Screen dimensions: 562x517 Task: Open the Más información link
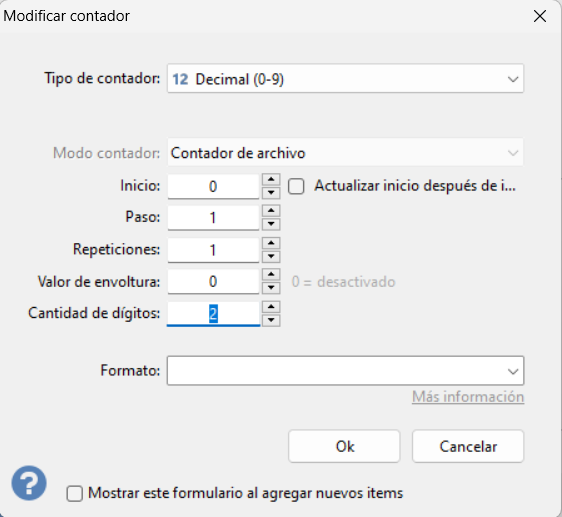(468, 397)
